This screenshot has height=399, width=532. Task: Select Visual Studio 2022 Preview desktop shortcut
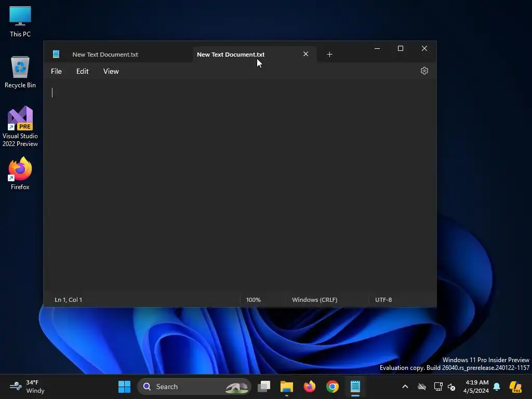20,126
